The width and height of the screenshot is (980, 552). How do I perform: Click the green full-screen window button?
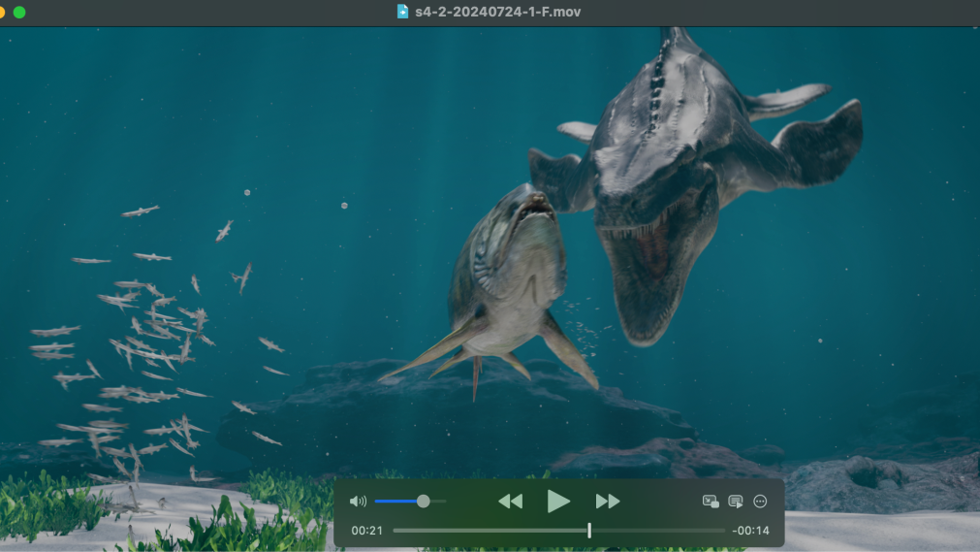click(19, 12)
